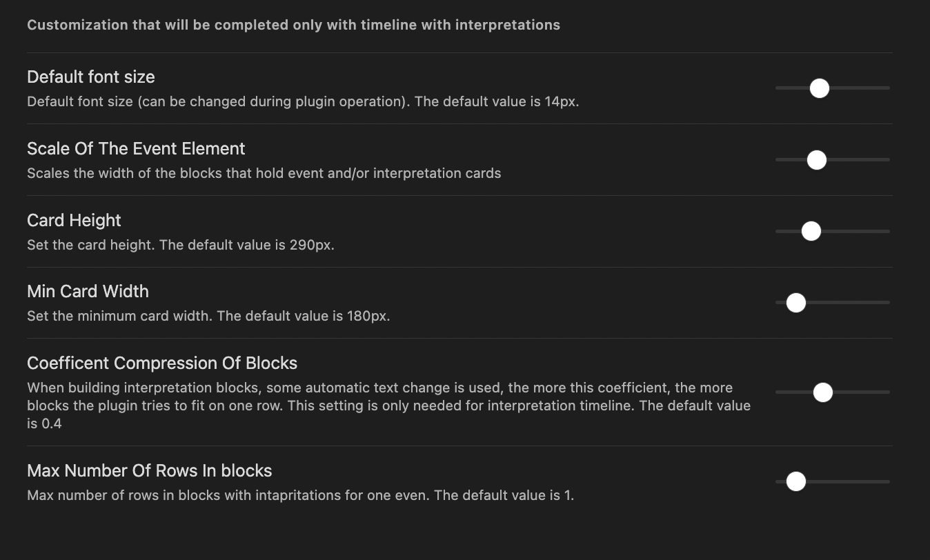Click the Card Height slider knob

click(x=811, y=231)
